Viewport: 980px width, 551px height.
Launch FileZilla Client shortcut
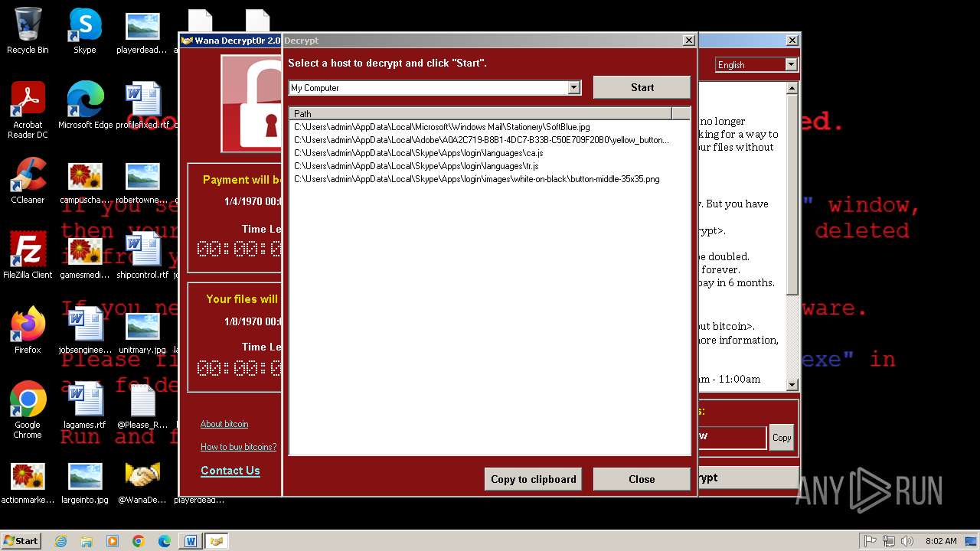(x=28, y=256)
